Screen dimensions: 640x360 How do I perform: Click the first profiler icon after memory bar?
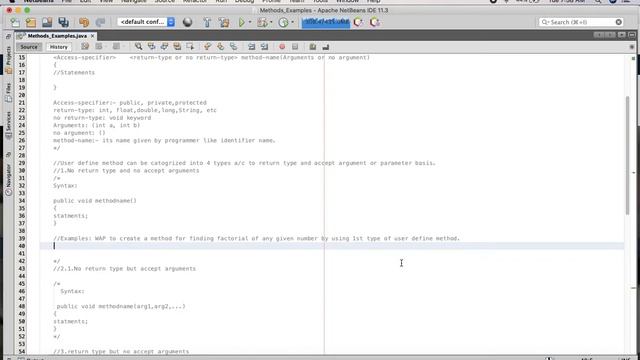pyautogui.click(x=358, y=22)
